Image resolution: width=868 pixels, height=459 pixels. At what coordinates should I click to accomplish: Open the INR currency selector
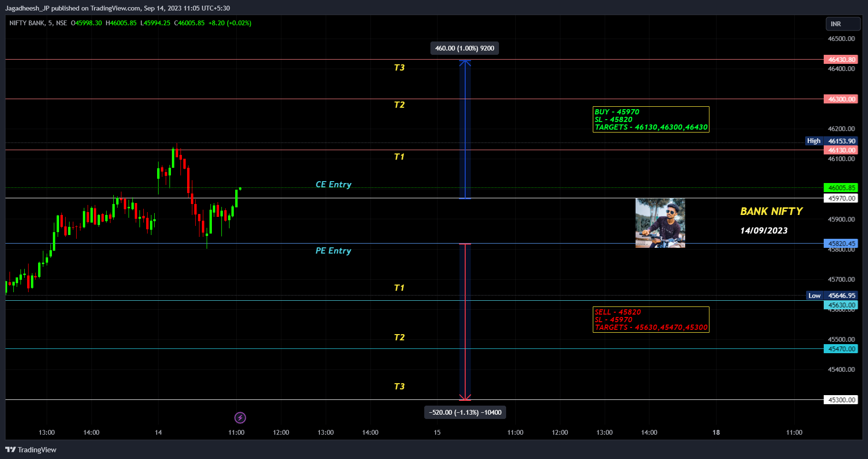(x=843, y=24)
